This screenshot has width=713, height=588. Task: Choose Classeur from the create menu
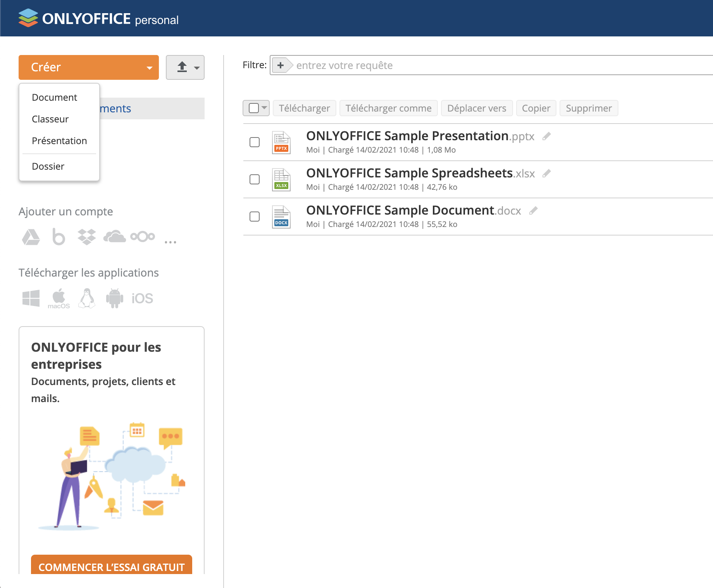pyautogui.click(x=50, y=119)
